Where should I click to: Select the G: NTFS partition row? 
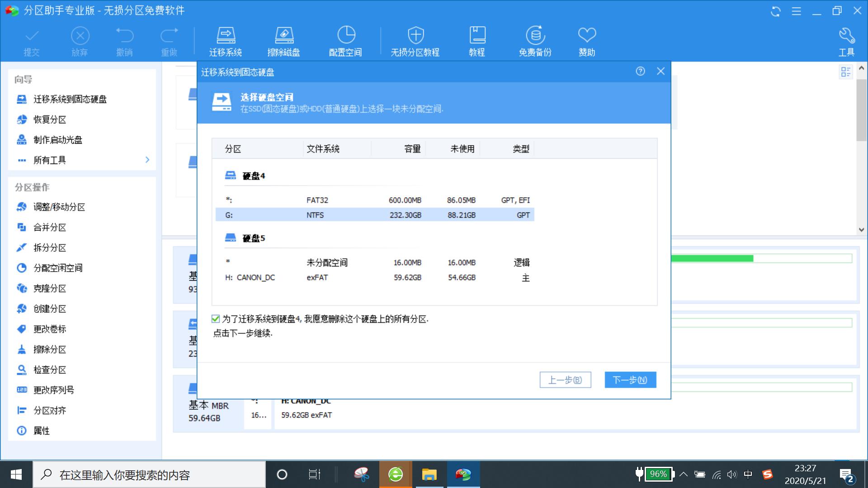click(x=375, y=215)
